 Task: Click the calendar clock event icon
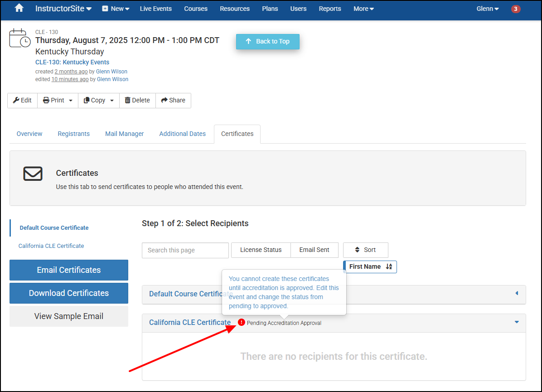point(19,38)
